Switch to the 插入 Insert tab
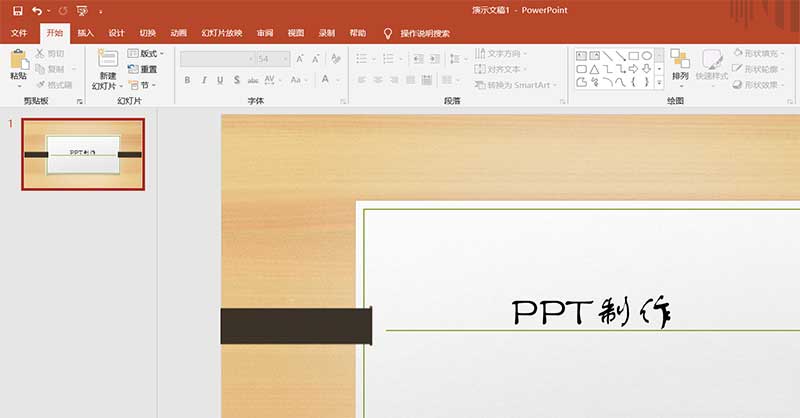Image resolution: width=800 pixels, height=418 pixels. coord(86,33)
